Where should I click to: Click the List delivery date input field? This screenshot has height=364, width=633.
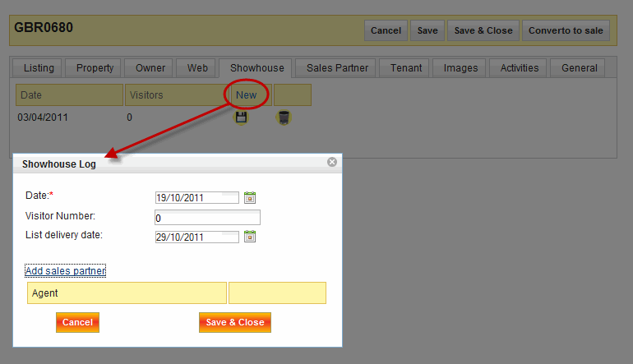point(196,237)
